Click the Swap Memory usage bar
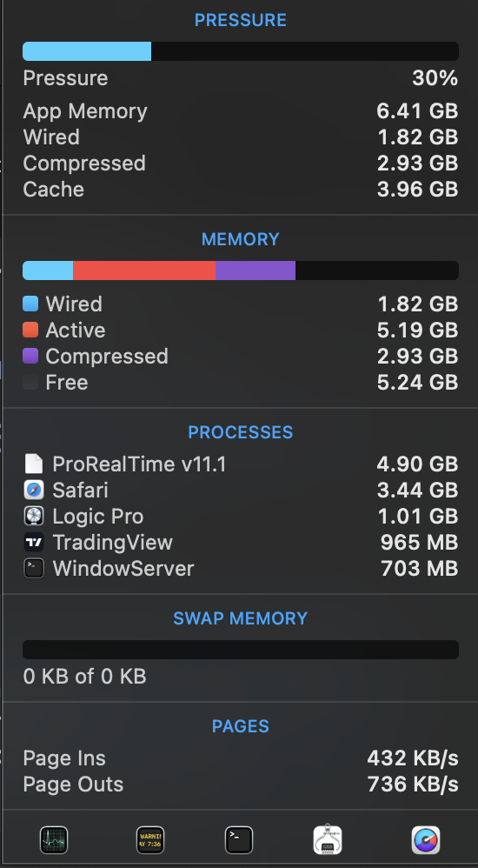The height and width of the screenshot is (868, 478). [x=241, y=650]
